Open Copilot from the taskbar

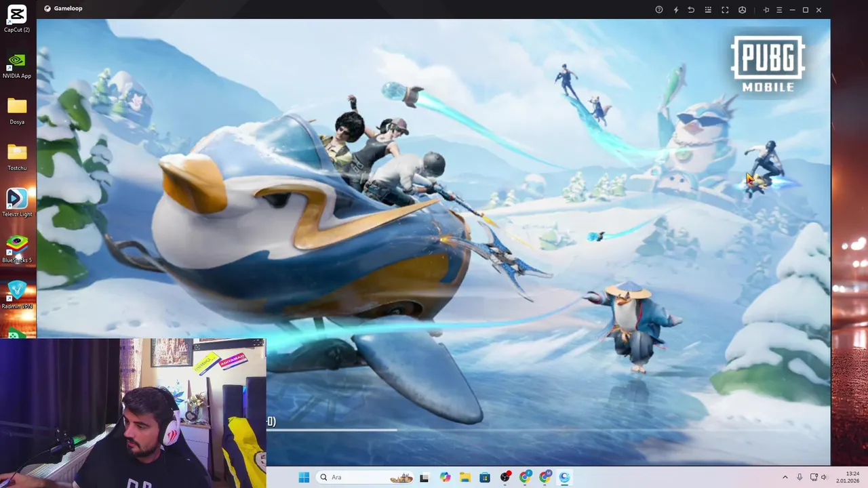point(445,477)
